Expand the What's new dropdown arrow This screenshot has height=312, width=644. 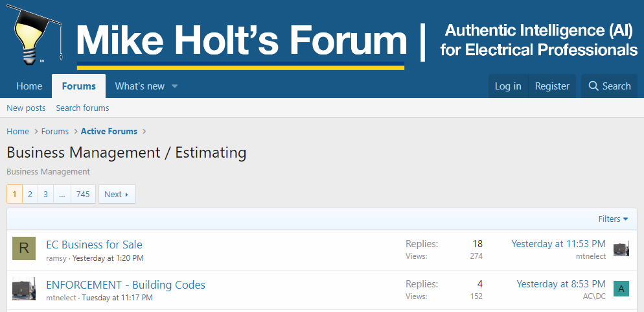[174, 86]
